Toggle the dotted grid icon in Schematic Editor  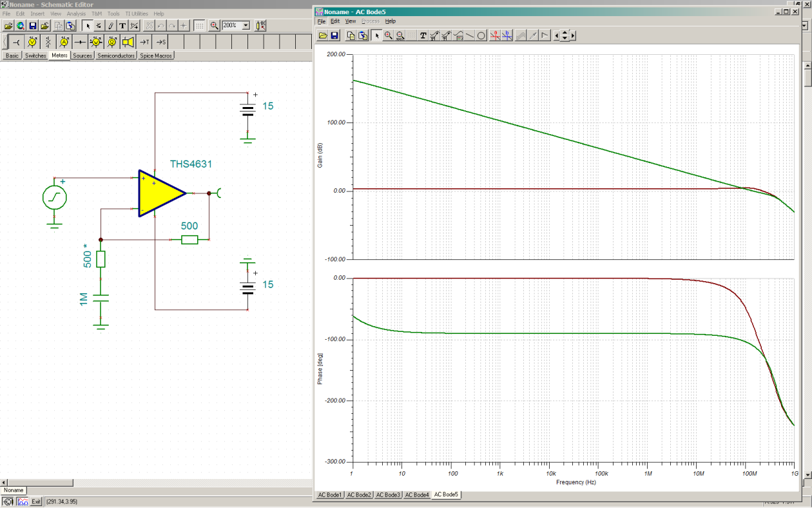coord(200,26)
